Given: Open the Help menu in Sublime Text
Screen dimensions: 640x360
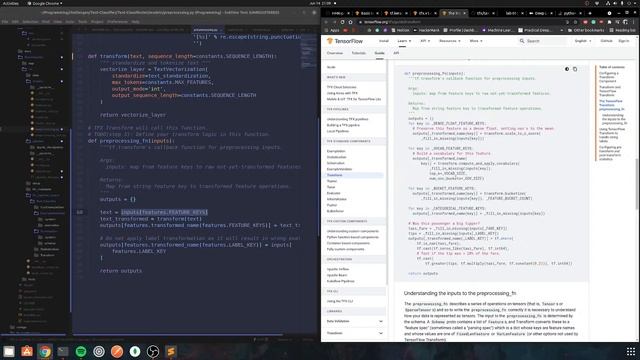Looking at the screenshot, I should [135, 22].
